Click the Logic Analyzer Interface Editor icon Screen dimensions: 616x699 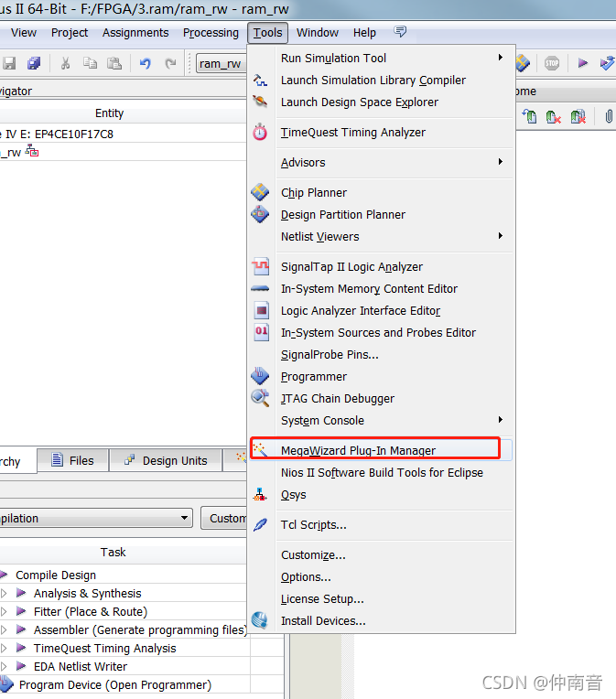coord(262,310)
